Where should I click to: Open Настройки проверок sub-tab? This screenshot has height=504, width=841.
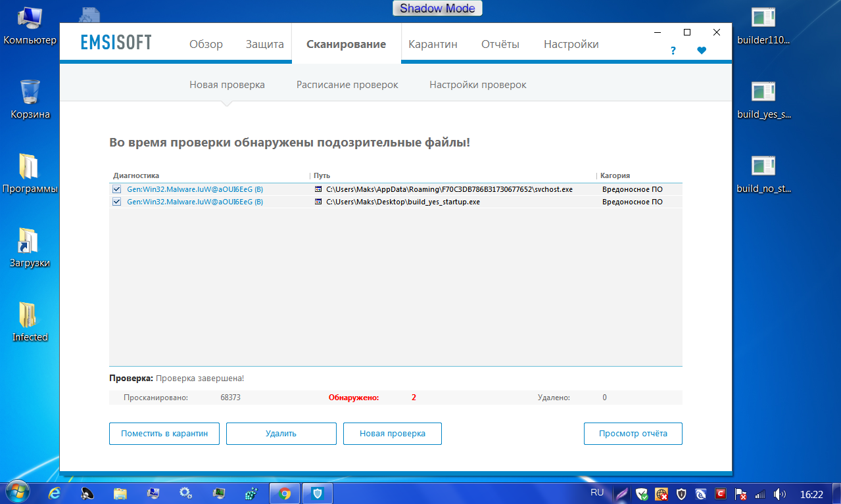pyautogui.click(x=477, y=85)
